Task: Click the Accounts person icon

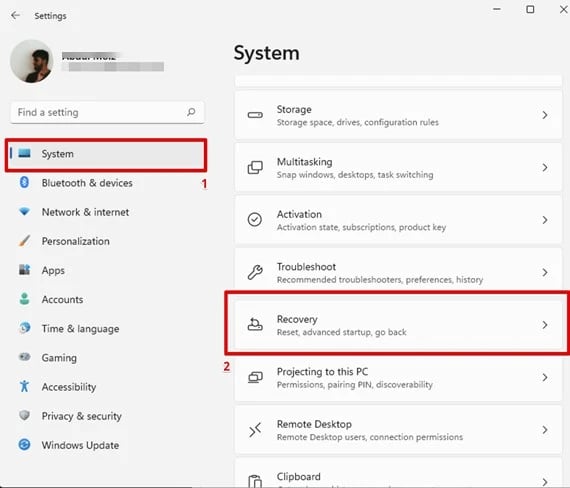Action: [24, 299]
